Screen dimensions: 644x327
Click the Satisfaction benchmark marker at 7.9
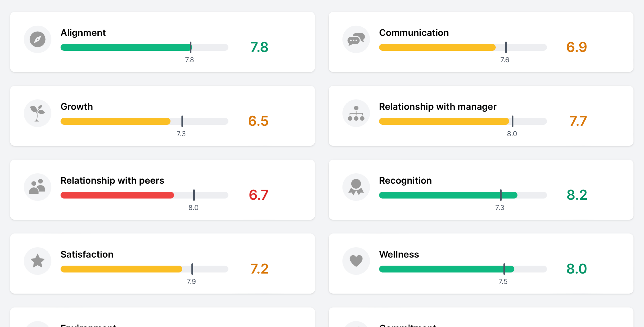pyautogui.click(x=192, y=269)
